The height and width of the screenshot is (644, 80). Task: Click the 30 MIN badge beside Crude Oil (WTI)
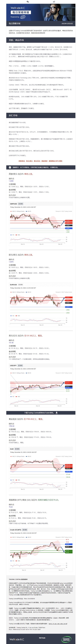(x=25, y=530)
